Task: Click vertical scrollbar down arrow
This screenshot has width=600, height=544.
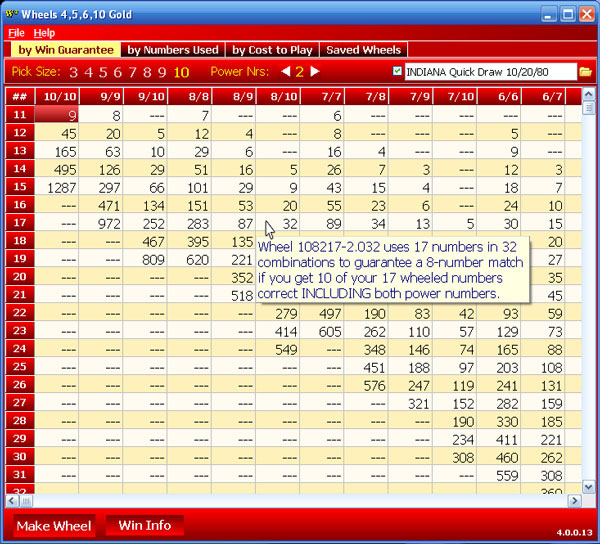Action: click(x=588, y=487)
